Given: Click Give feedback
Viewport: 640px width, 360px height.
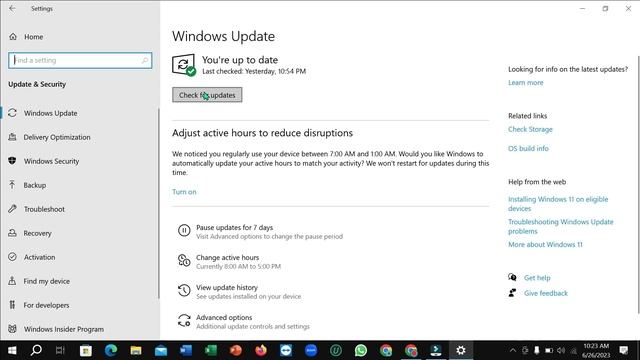Looking at the screenshot, I should tap(546, 293).
